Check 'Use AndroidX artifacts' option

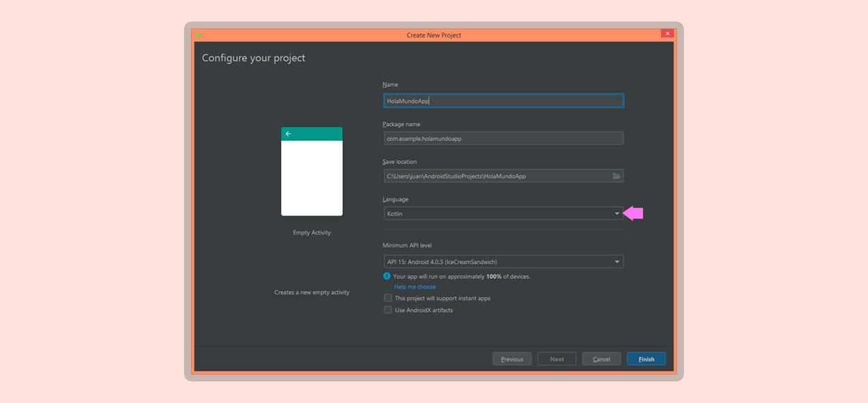tap(388, 310)
